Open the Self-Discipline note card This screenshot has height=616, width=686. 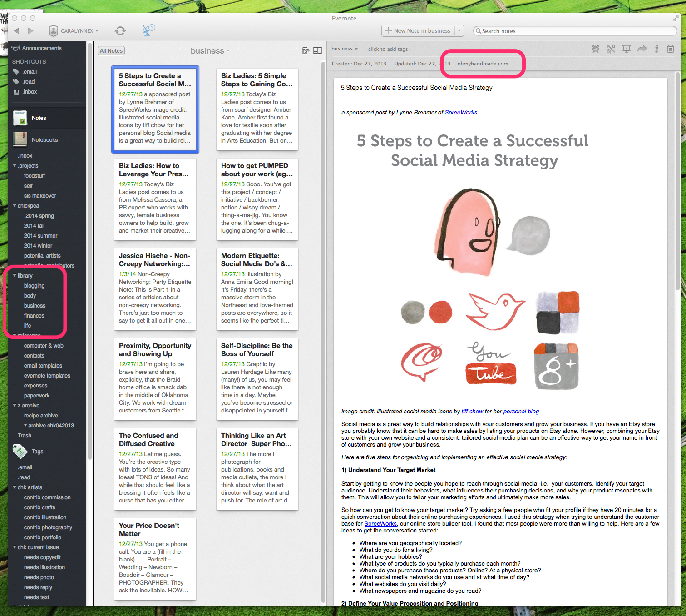[x=257, y=379]
